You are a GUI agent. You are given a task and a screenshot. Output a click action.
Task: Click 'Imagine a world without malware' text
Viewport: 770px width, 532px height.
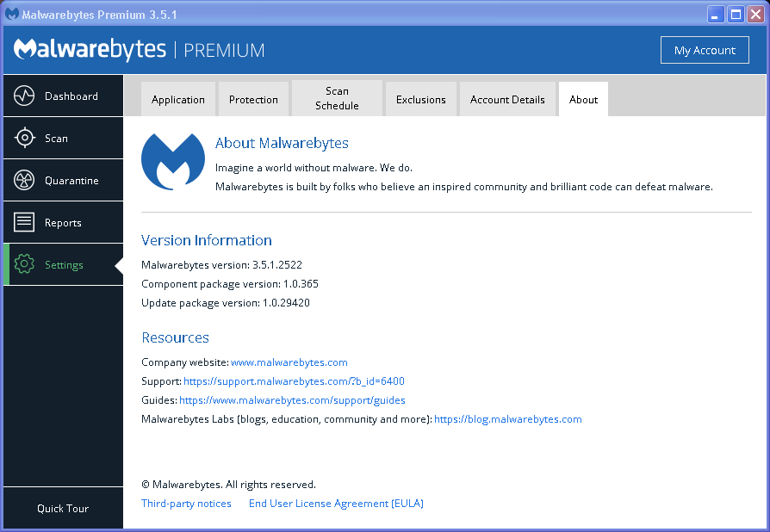314,168
